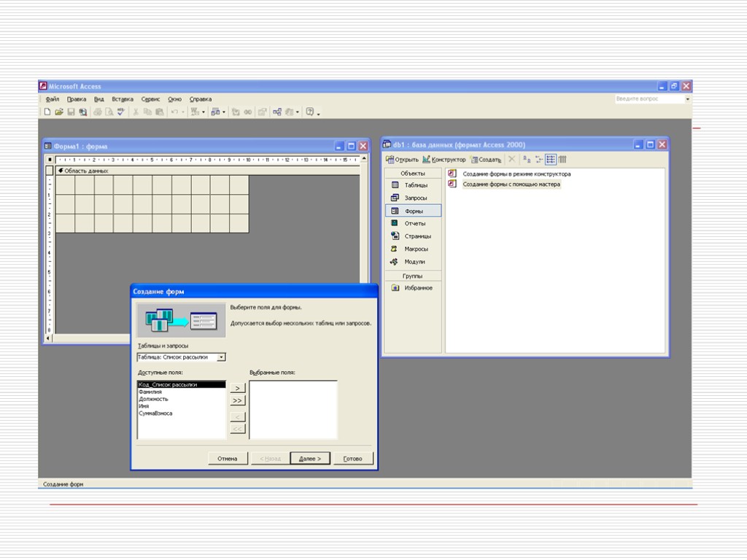Open the toolbar options arrow after Help

tap(318, 113)
